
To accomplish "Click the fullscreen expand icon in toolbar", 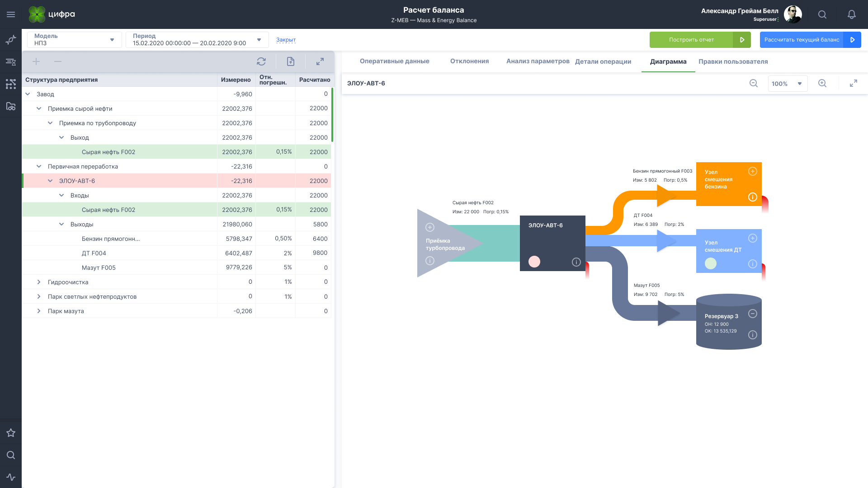I will pos(321,61).
